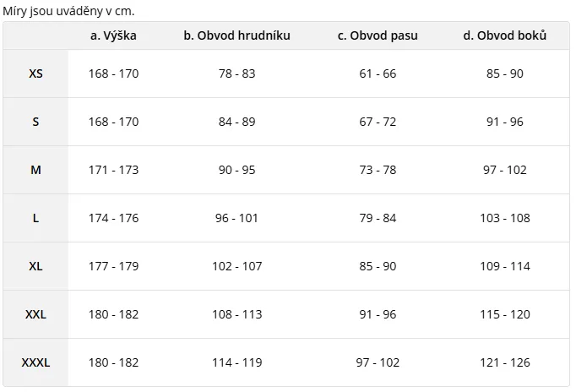Click the L waist value 79 - 84
The width and height of the screenshot is (576, 392).
[x=378, y=218]
